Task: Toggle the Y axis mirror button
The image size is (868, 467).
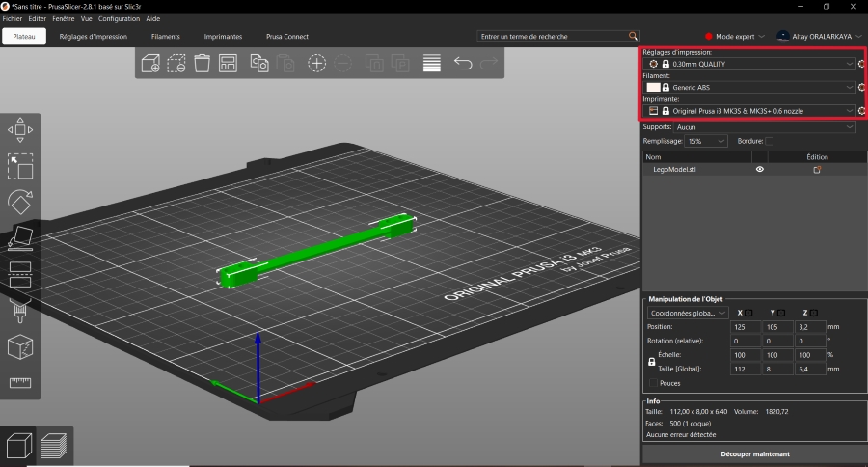Action: 781,313
